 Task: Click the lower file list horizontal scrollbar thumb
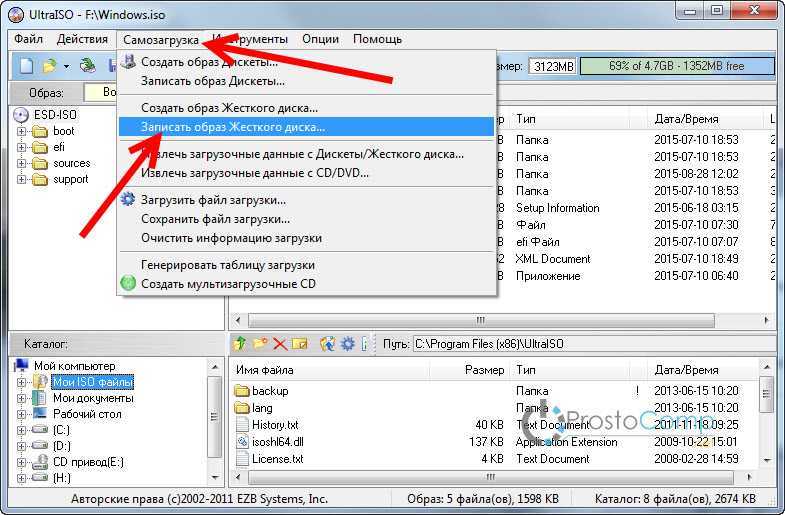pyautogui.click(x=491, y=477)
